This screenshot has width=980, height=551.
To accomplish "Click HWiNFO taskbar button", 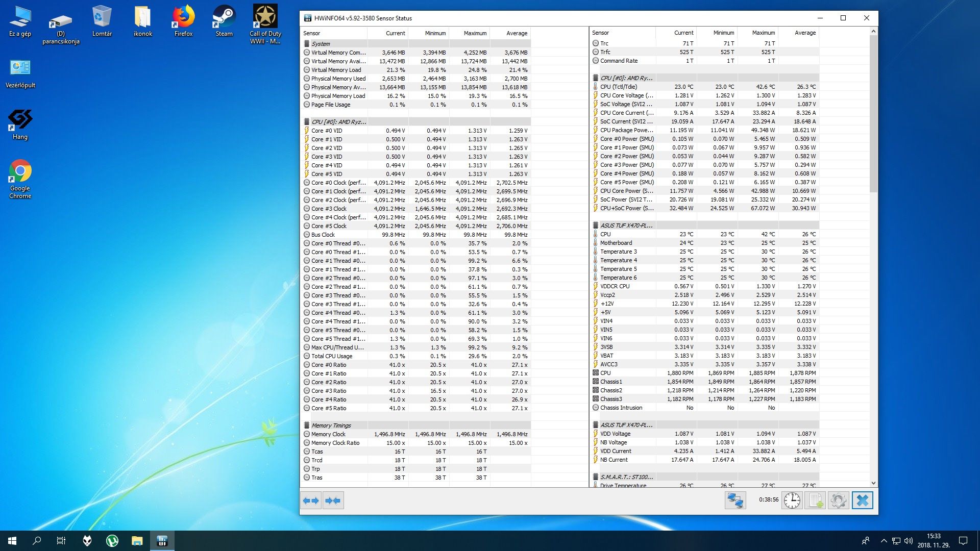I will (x=162, y=541).
